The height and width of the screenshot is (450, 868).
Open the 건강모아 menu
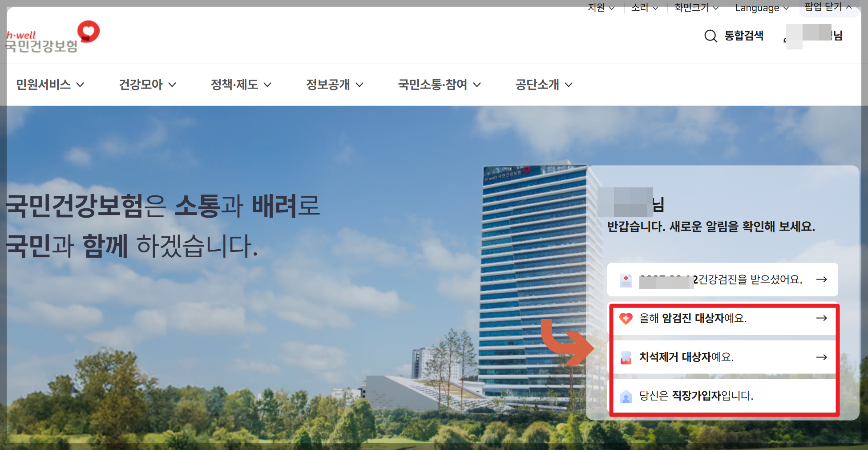pyautogui.click(x=147, y=85)
